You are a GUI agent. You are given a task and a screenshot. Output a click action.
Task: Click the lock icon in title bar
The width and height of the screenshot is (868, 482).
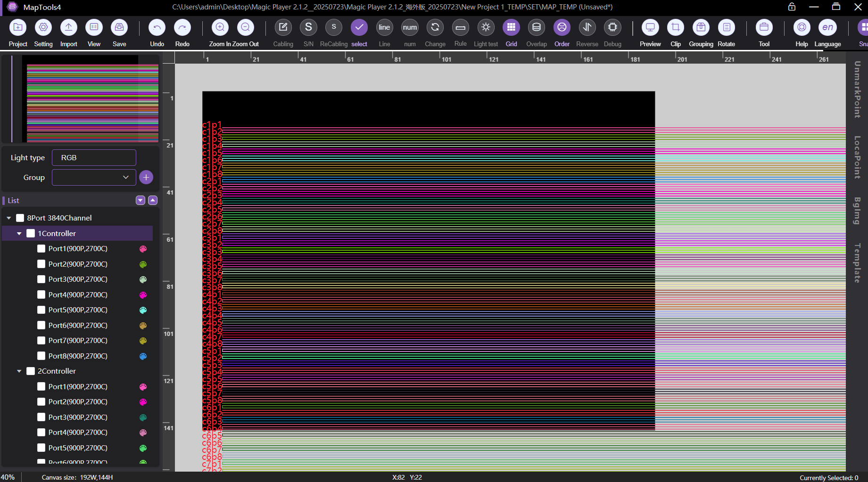[792, 7]
